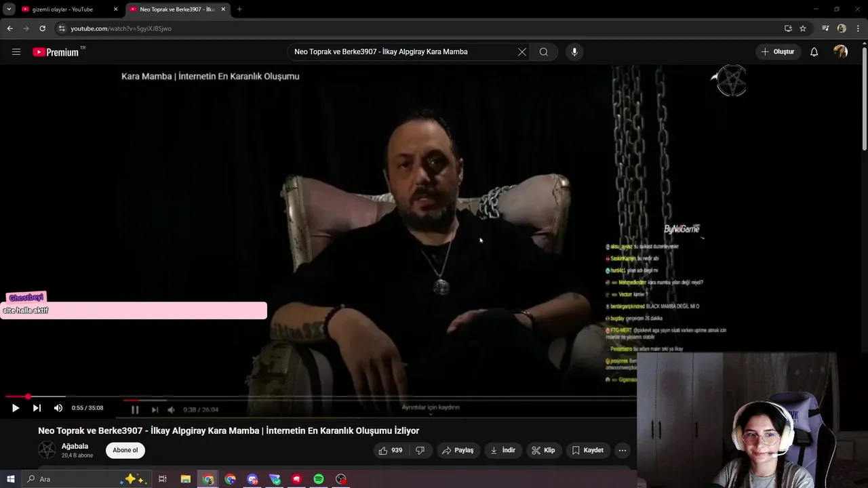Viewport: 868px width, 488px height.
Task: Install app via address bar icon
Action: [788, 28]
